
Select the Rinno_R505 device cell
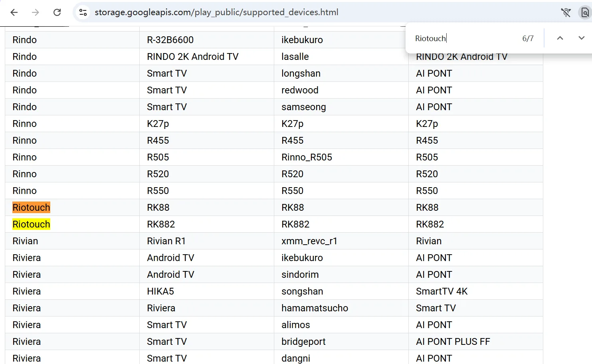pos(341,157)
